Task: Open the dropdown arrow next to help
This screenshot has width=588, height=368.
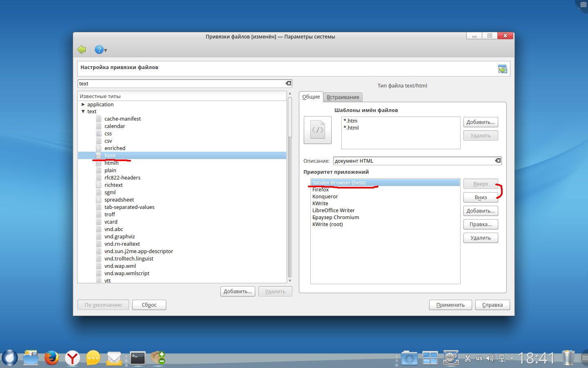Action: coord(106,50)
